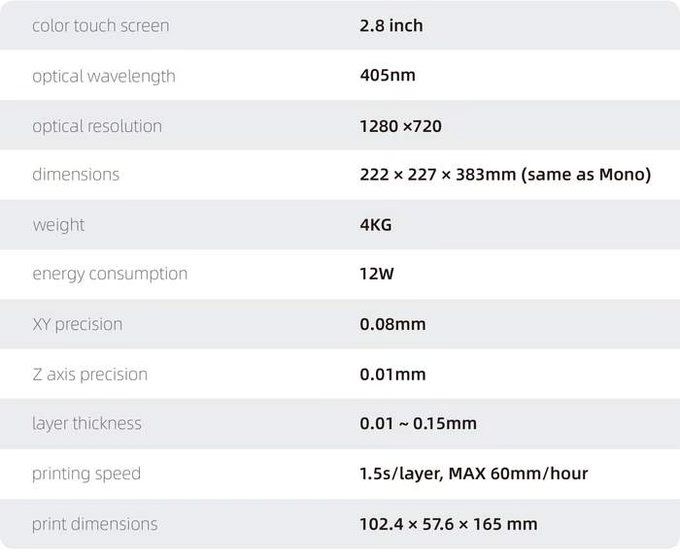Viewport: 680px width, 555px height.
Task: Click the 'optical wavelength' label
Action: click(x=104, y=76)
